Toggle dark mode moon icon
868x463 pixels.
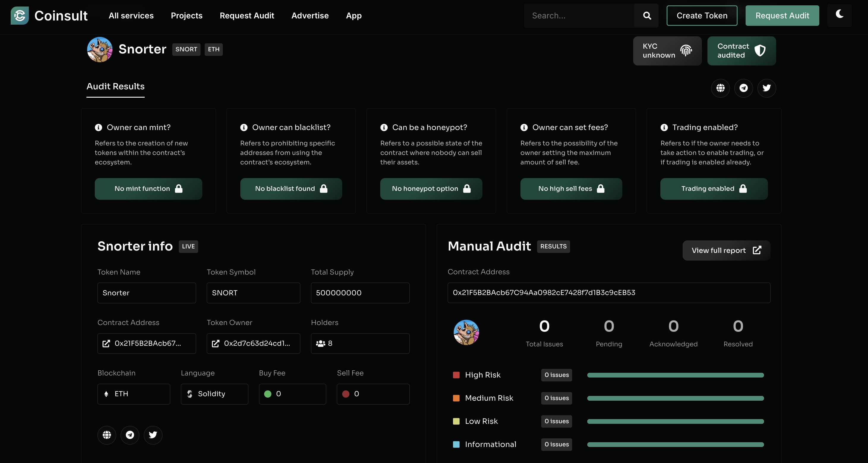839,14
